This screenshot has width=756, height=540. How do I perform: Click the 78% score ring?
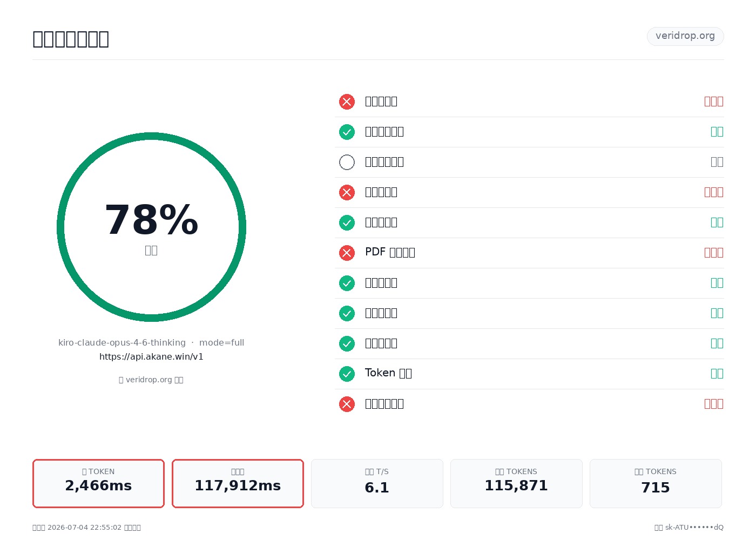(x=151, y=227)
